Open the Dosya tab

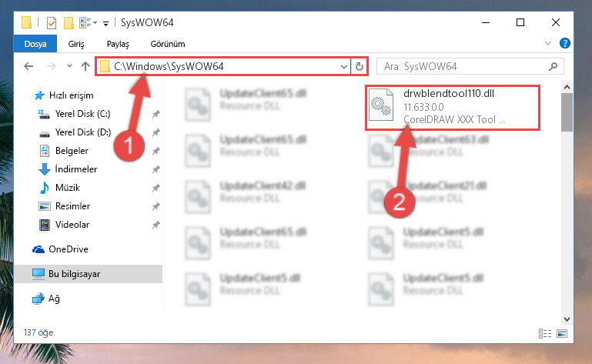pos(35,44)
